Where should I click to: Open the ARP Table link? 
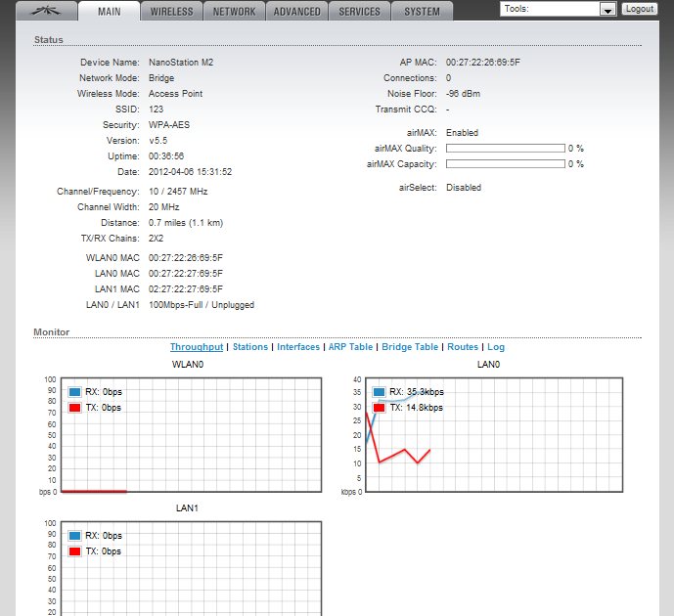[x=350, y=347]
